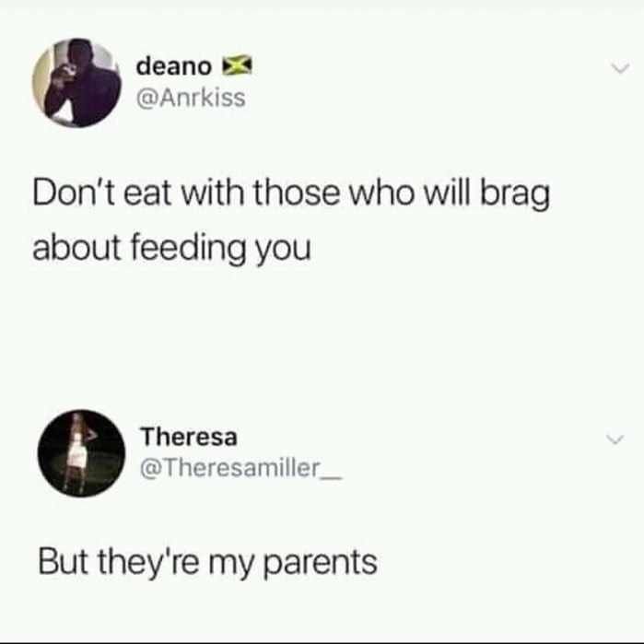Expand options chevron on deano's tweet
Screen dimensions: 644x644
click(x=619, y=68)
